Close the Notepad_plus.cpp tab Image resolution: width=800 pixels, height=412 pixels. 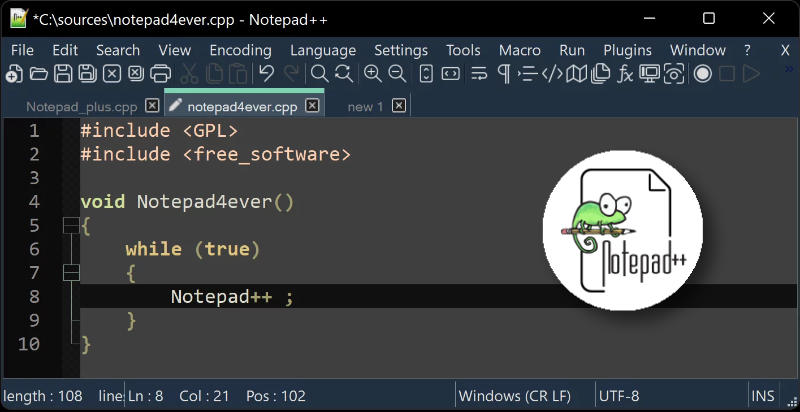pyautogui.click(x=152, y=106)
